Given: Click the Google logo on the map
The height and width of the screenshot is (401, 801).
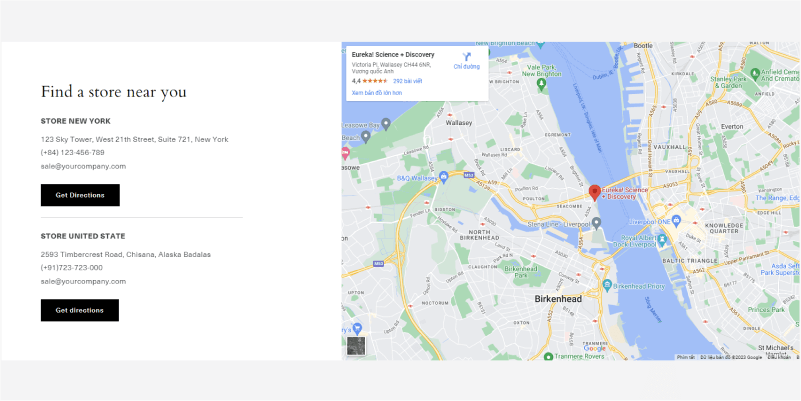Looking at the screenshot, I should coord(596,347).
